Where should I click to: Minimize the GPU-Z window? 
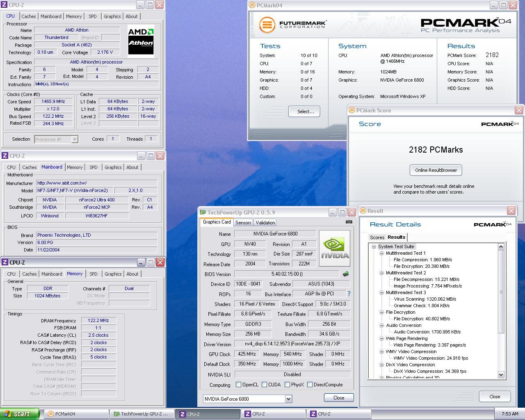coord(333,212)
